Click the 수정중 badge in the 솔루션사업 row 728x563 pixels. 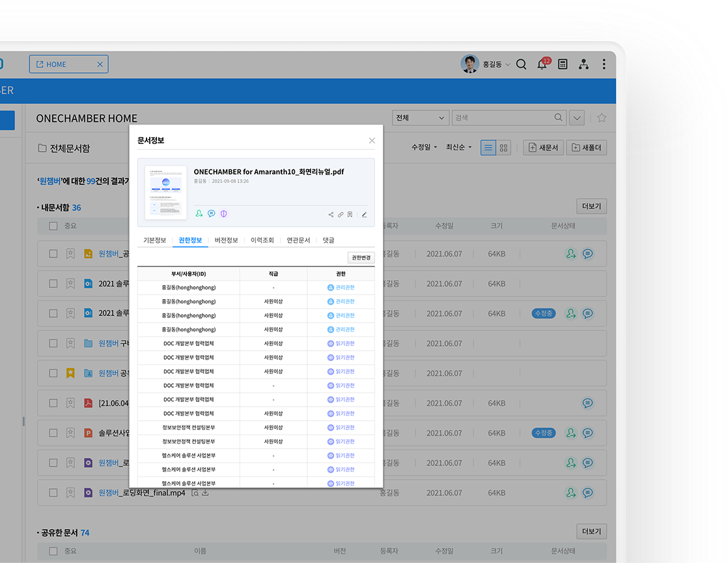544,433
